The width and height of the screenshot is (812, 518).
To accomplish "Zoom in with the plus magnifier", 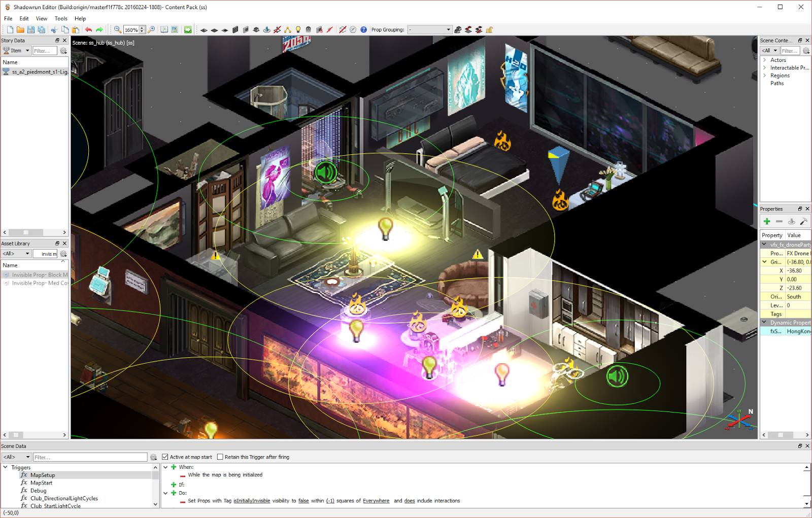I will click(x=151, y=30).
